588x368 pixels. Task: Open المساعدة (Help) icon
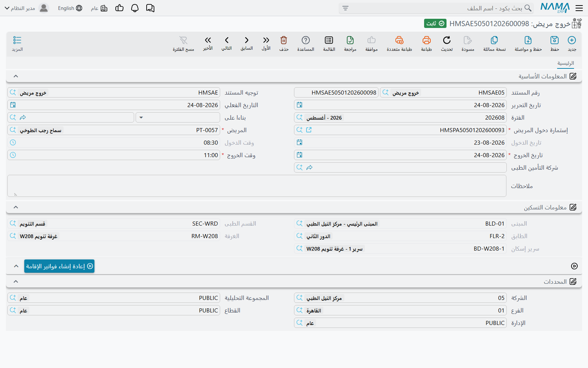click(x=306, y=40)
